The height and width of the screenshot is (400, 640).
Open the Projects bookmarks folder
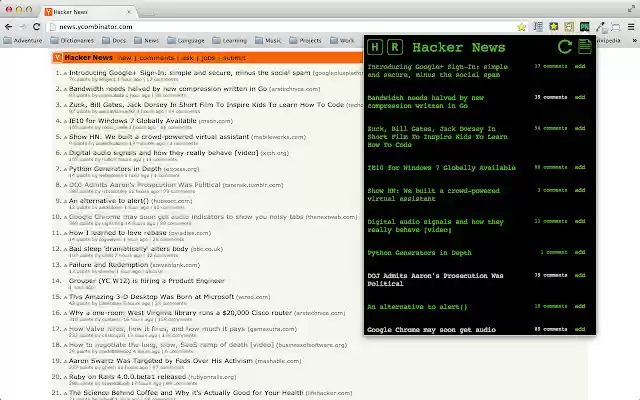[305, 40]
